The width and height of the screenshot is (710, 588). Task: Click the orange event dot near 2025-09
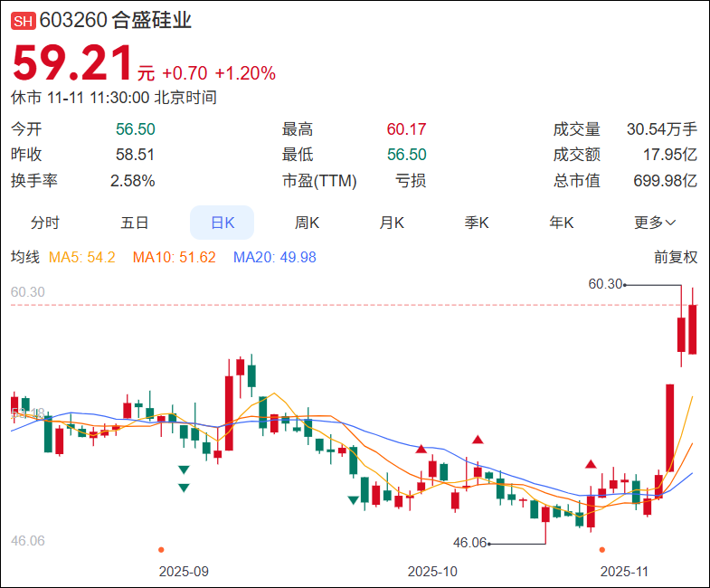point(161,550)
